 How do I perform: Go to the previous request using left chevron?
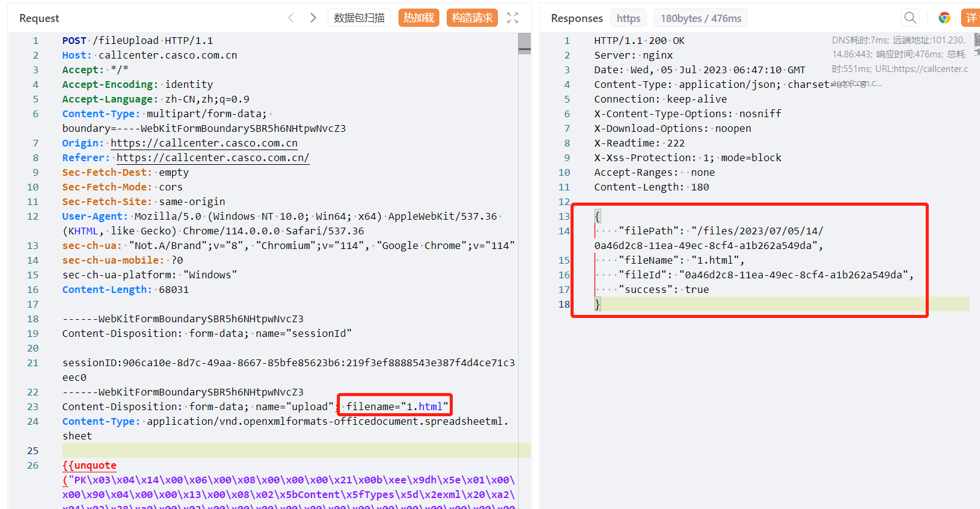coord(291,18)
